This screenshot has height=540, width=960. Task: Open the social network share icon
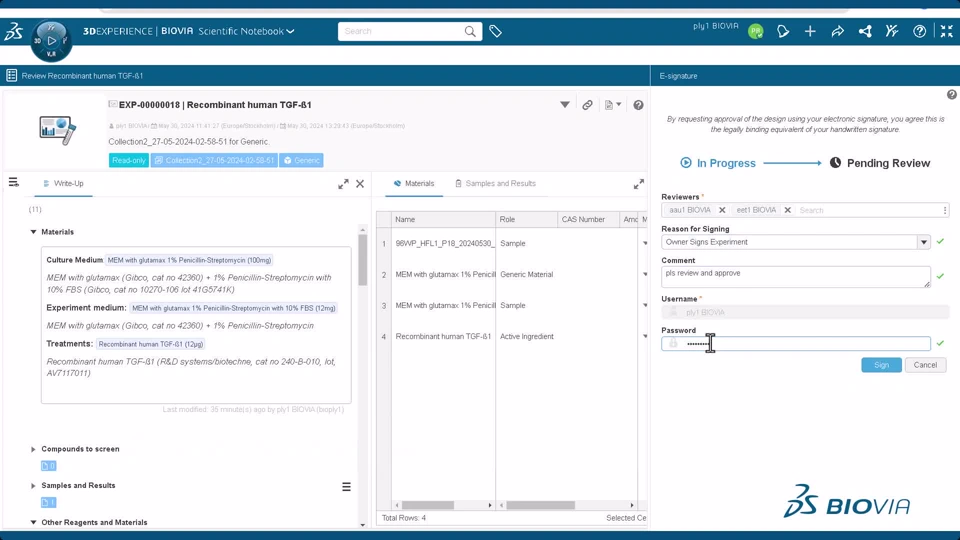point(864,31)
